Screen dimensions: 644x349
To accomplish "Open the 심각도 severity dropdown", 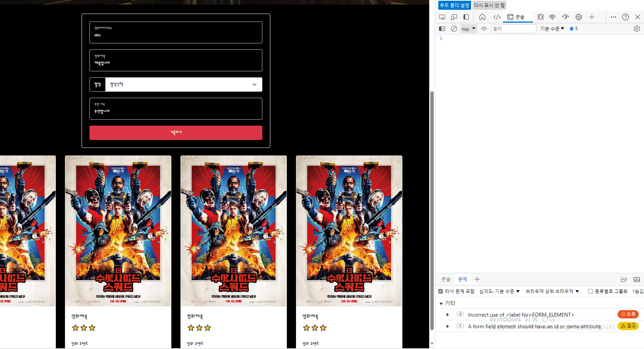I will coord(500,291).
